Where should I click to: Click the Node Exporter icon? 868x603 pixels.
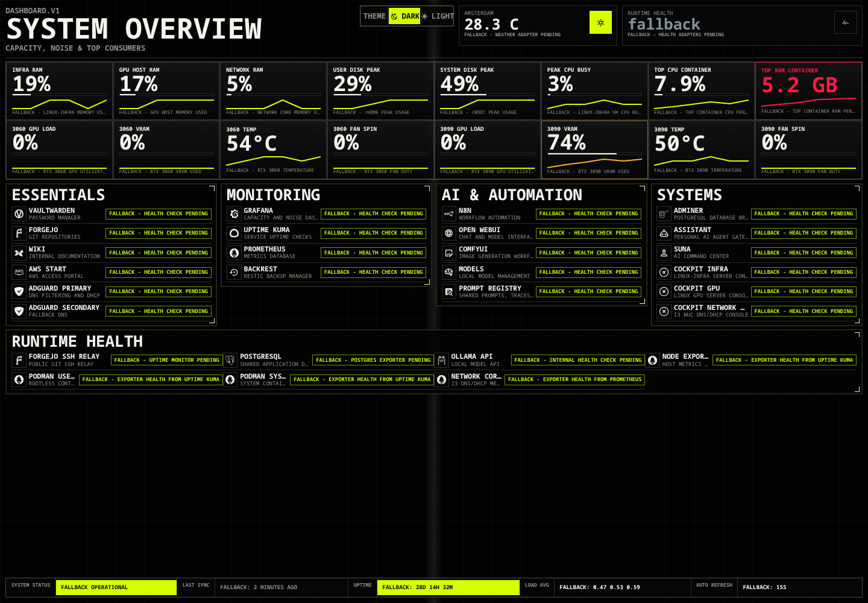[652, 360]
